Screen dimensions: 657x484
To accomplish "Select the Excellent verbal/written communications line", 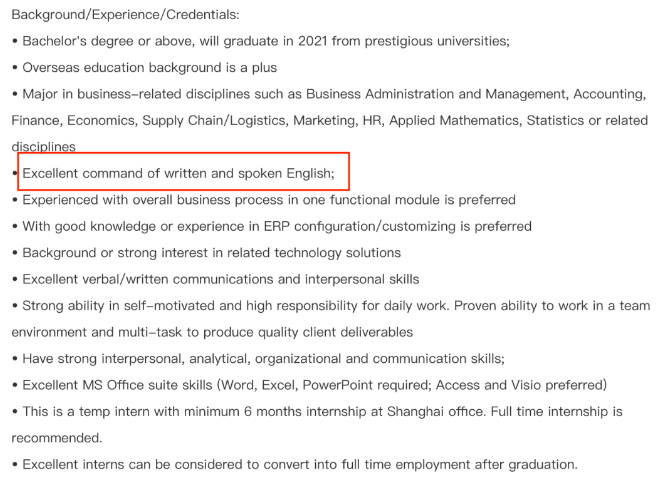I will tap(215, 279).
